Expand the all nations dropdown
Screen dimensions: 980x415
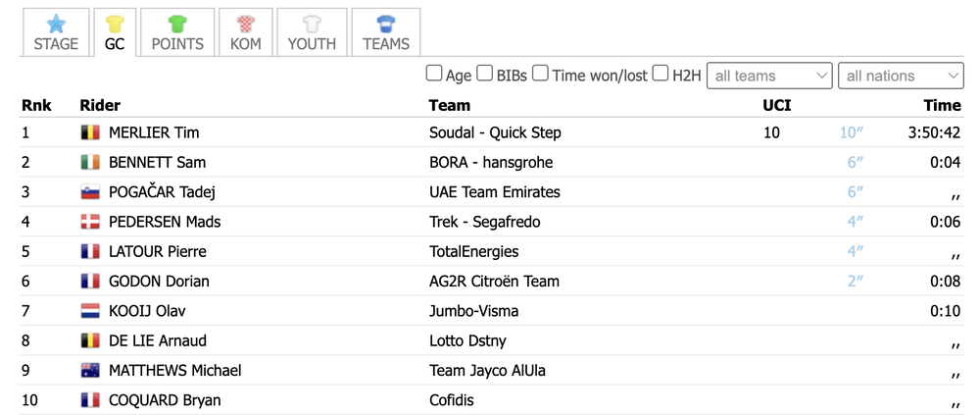pyautogui.click(x=901, y=76)
